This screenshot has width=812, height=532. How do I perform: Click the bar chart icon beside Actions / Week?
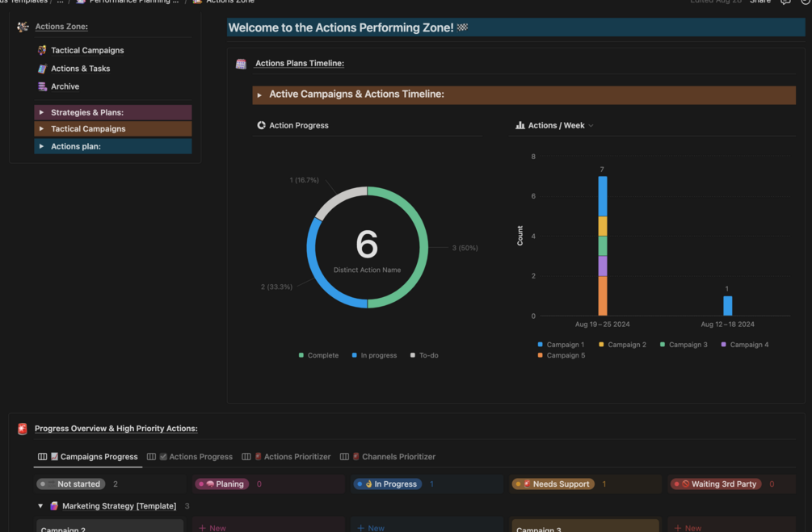520,125
